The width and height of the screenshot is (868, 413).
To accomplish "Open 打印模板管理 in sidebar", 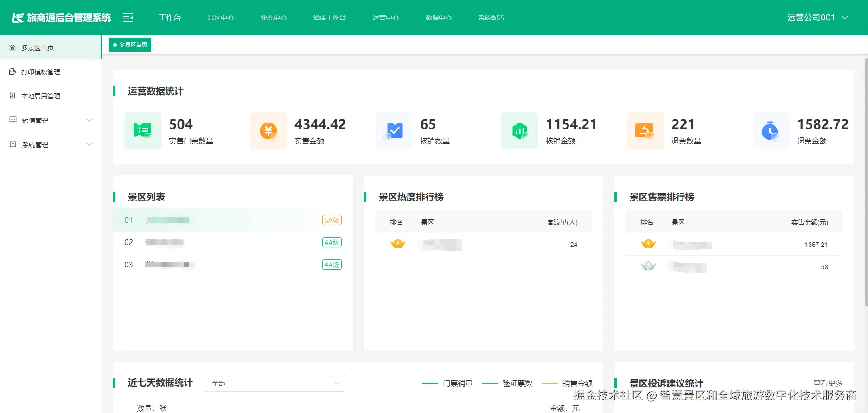I will [51, 71].
